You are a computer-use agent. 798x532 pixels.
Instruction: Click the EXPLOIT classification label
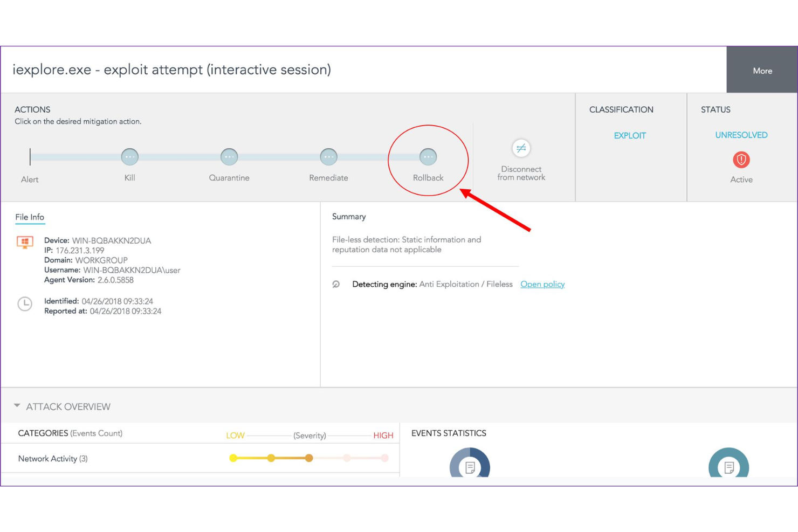click(x=629, y=135)
